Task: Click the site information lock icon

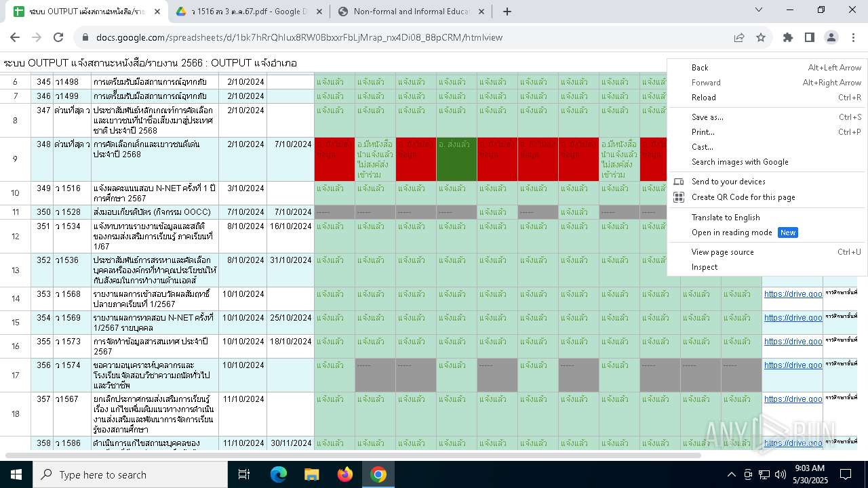Action: click(x=85, y=37)
